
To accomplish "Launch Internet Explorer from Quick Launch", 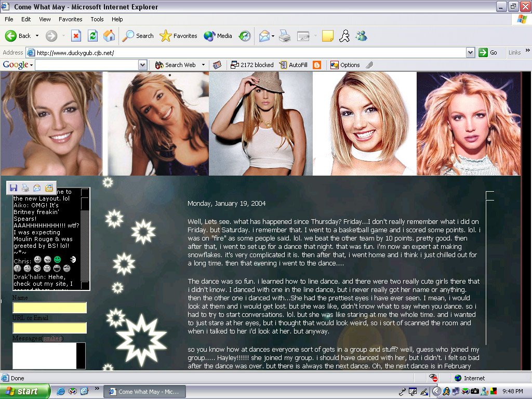I will [61, 391].
